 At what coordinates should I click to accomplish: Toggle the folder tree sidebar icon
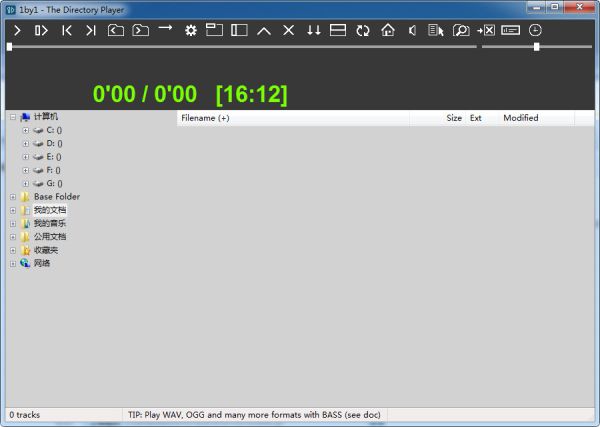click(x=239, y=30)
